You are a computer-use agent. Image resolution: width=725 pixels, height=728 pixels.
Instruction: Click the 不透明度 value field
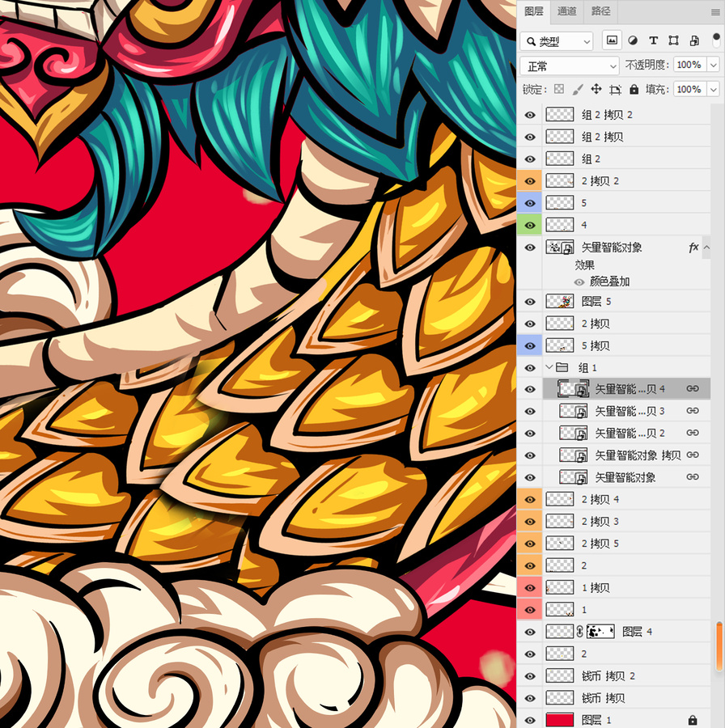[x=689, y=65]
